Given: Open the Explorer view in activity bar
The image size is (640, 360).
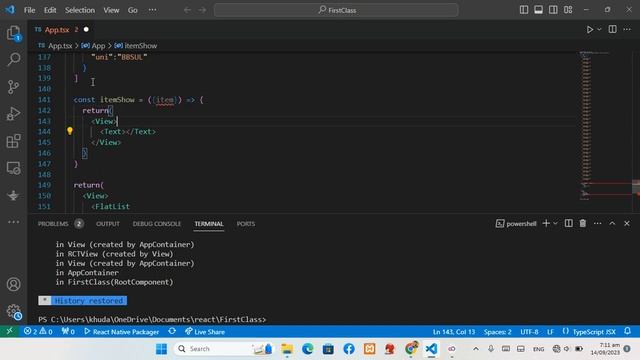Looking at the screenshot, I should coord(13,33).
